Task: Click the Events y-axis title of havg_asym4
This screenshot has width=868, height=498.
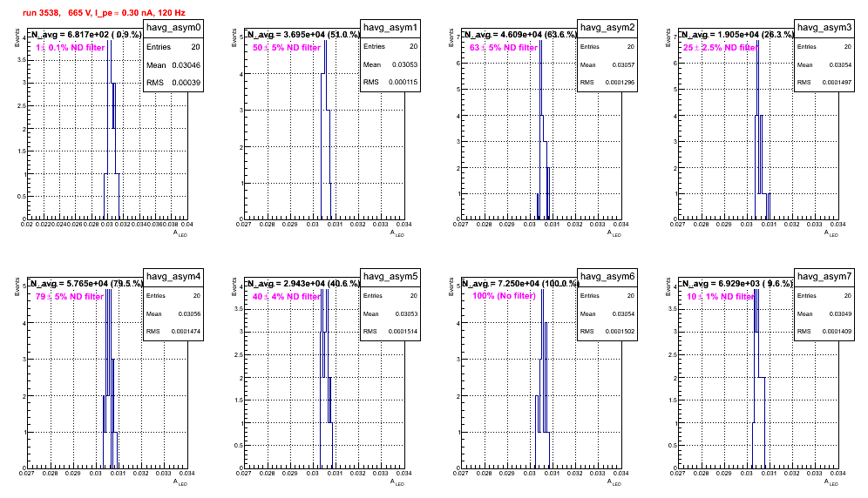Action: [17, 286]
